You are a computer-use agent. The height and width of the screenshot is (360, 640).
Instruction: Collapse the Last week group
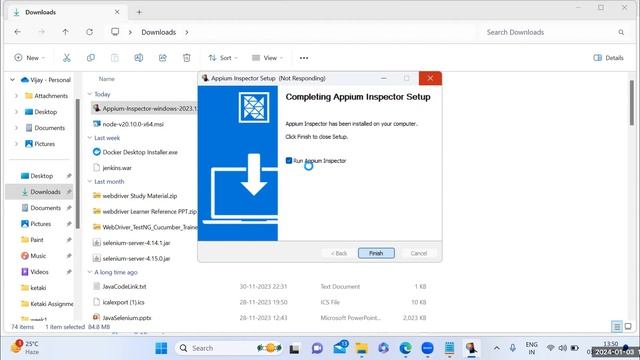pyautogui.click(x=90, y=138)
